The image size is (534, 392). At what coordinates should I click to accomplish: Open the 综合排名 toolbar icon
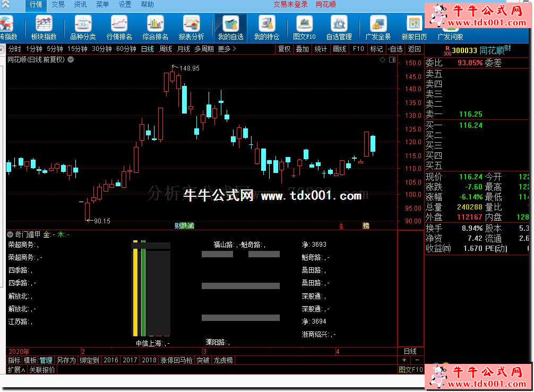156,28
